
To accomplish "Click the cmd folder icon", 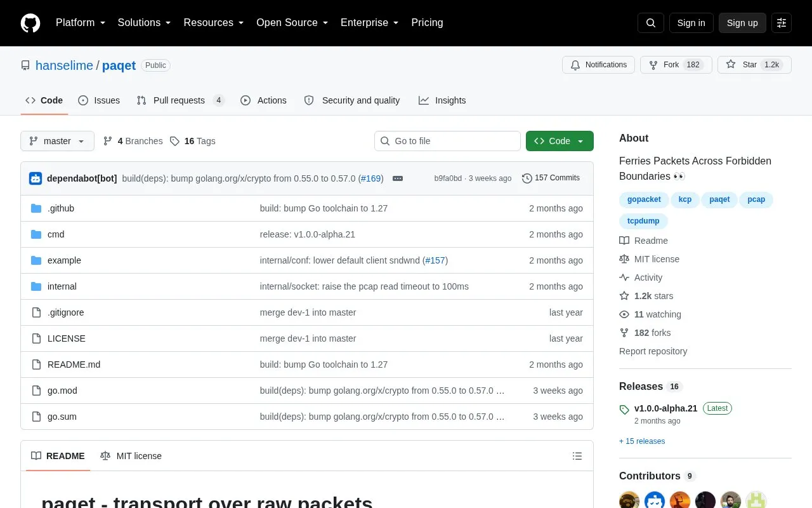I will pos(36,234).
